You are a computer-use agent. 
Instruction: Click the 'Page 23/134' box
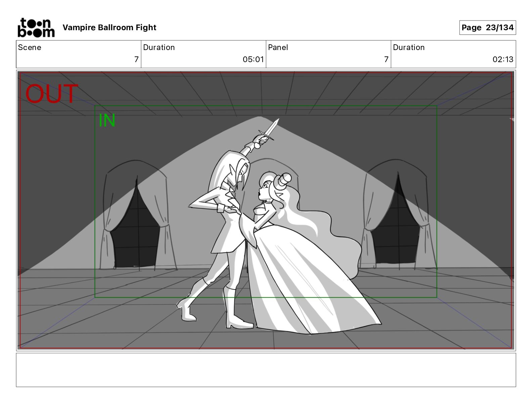coord(487,28)
